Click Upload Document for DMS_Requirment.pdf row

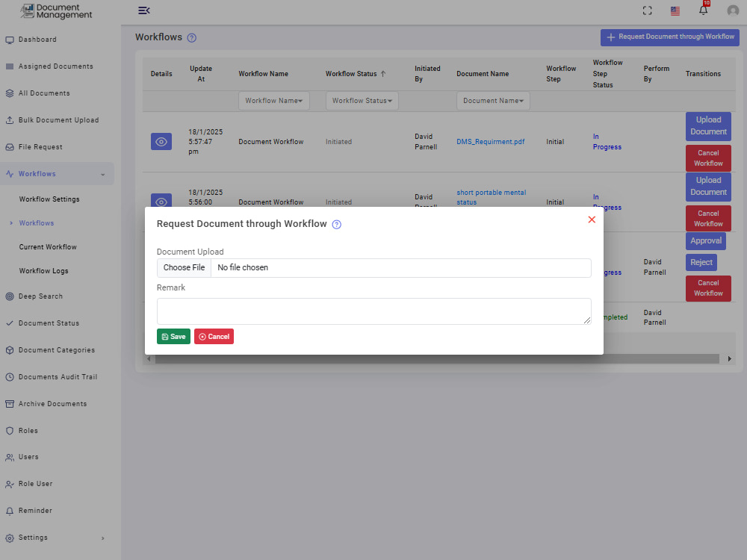(708, 126)
